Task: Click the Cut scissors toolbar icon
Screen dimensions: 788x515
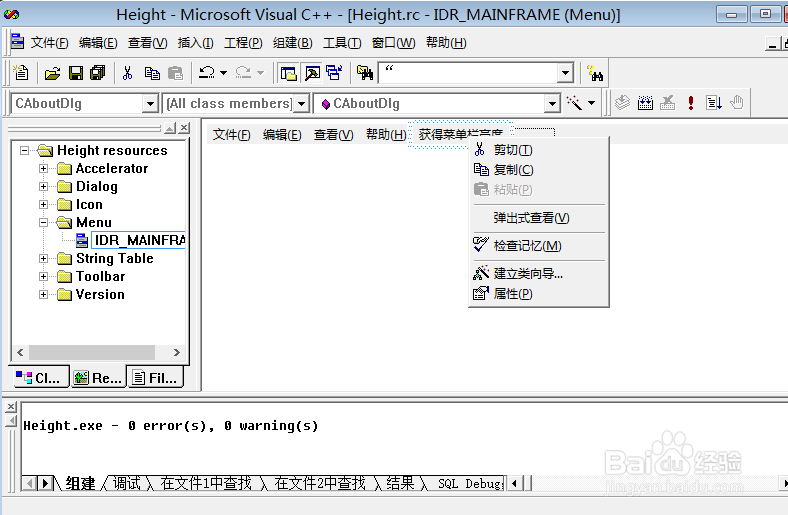Action: (x=128, y=73)
